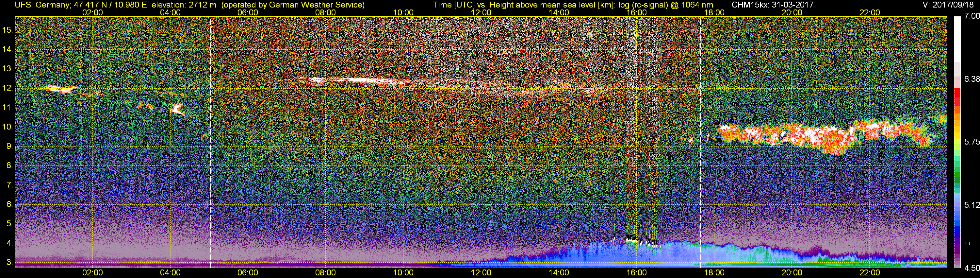Click the "3." height axis label
This screenshot has height=278, width=980.
9,263
